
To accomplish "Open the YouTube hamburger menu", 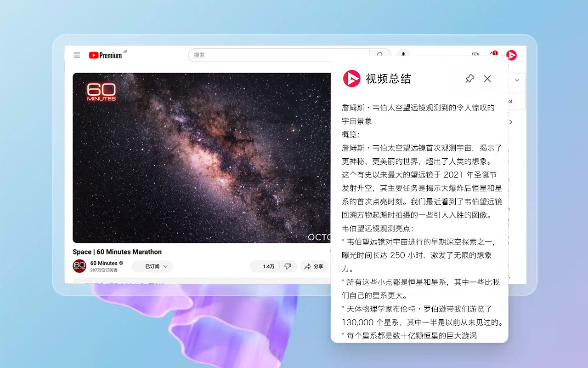I will 77,55.
